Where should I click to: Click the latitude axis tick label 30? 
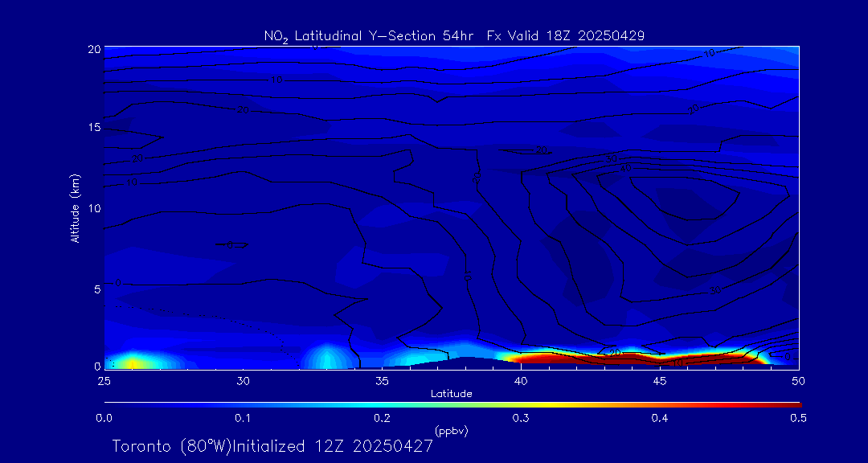tap(243, 381)
